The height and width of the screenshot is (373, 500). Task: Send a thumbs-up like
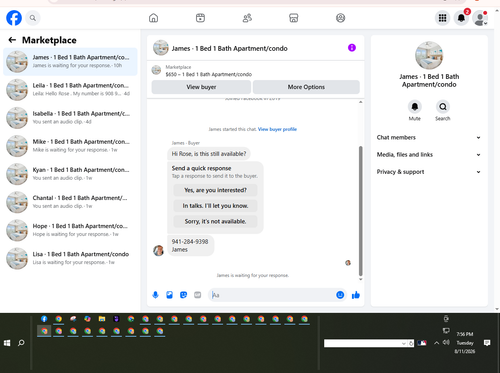pos(356,295)
